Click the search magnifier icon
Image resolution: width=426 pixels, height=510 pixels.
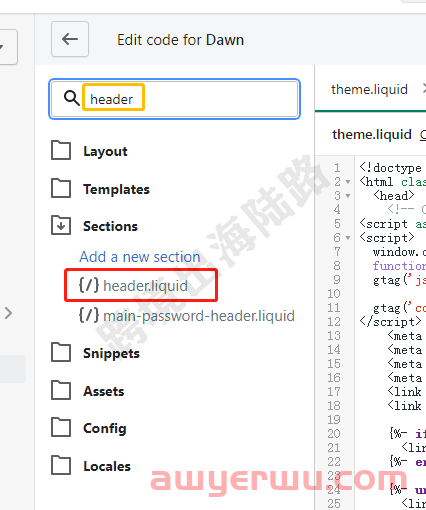(71, 98)
